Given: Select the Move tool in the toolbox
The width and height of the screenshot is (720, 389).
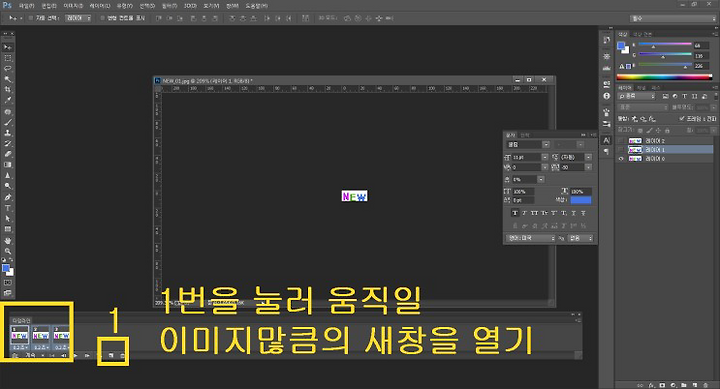Looking at the screenshot, I should [x=8, y=47].
